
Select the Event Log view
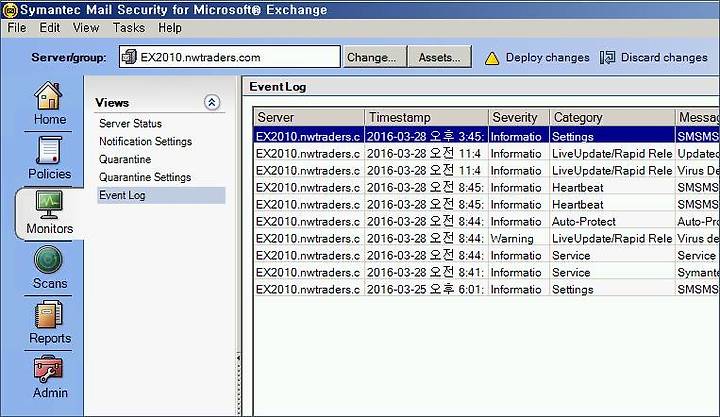(x=161, y=195)
